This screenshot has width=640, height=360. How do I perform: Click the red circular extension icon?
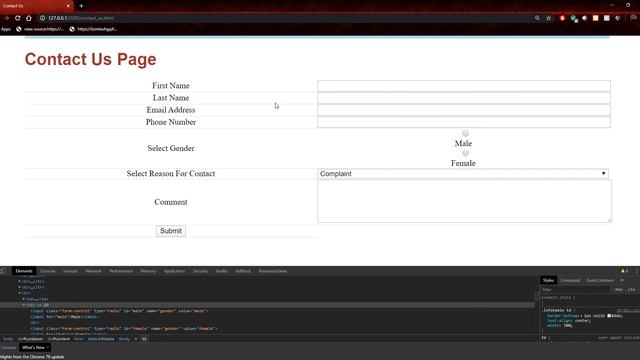562,18
